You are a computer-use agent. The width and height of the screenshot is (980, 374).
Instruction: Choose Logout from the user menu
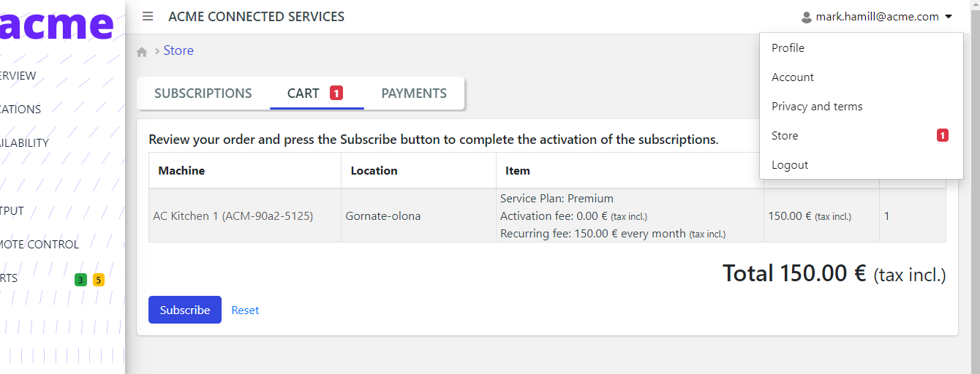coord(790,165)
